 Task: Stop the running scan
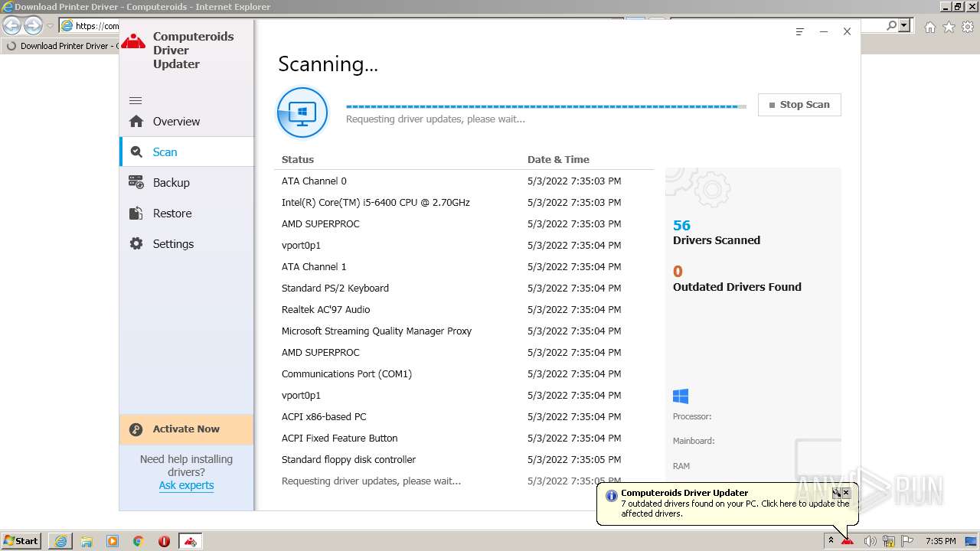(x=799, y=105)
